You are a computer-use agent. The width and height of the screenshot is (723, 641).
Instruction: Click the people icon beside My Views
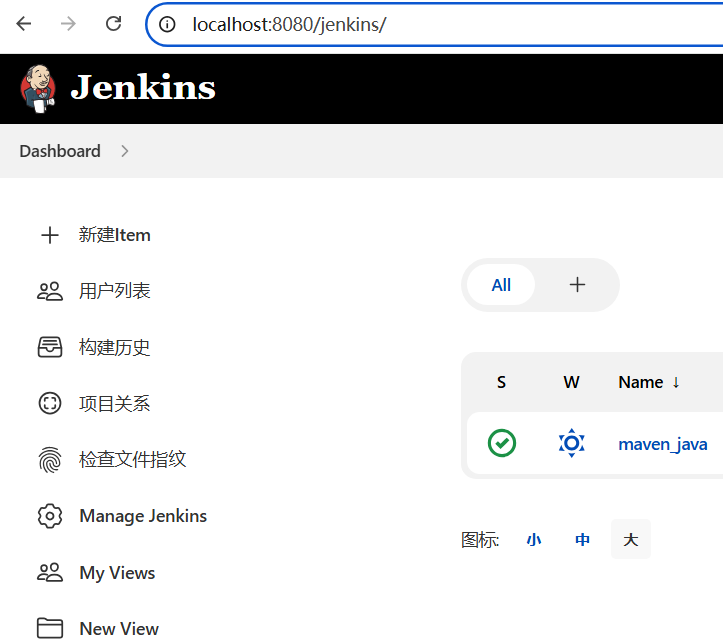pyautogui.click(x=50, y=573)
